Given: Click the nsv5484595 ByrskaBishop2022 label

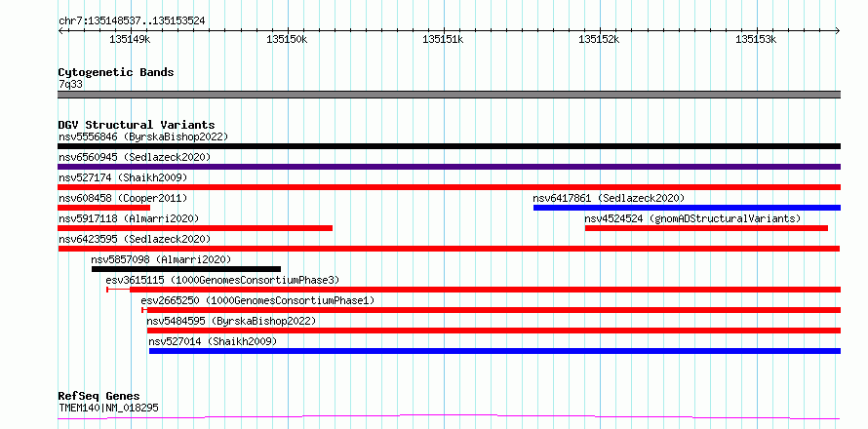Looking at the screenshot, I should 231,321.
